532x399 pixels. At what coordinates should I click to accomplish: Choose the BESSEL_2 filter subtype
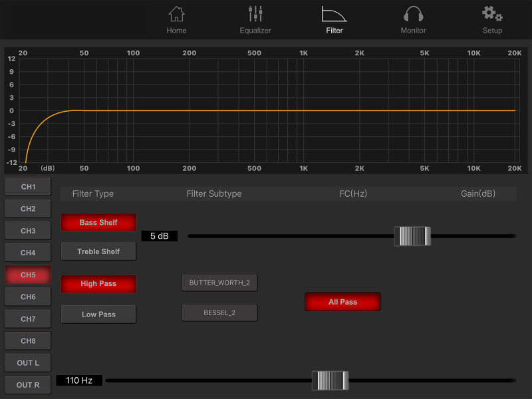[219, 313]
